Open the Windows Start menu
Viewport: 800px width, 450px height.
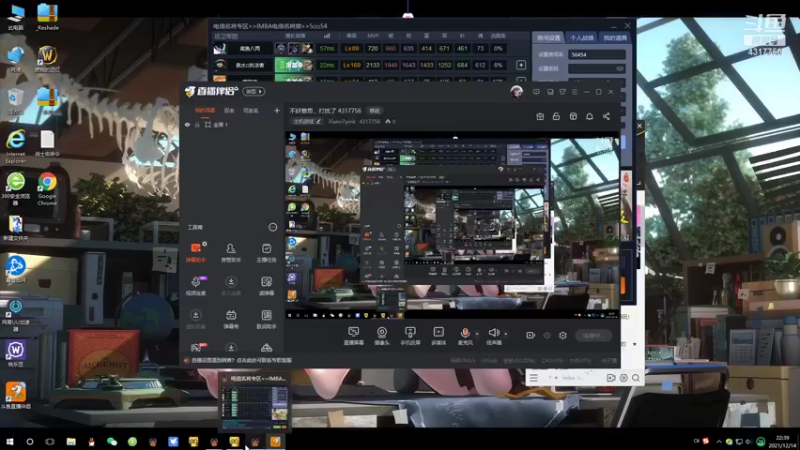(x=10, y=441)
